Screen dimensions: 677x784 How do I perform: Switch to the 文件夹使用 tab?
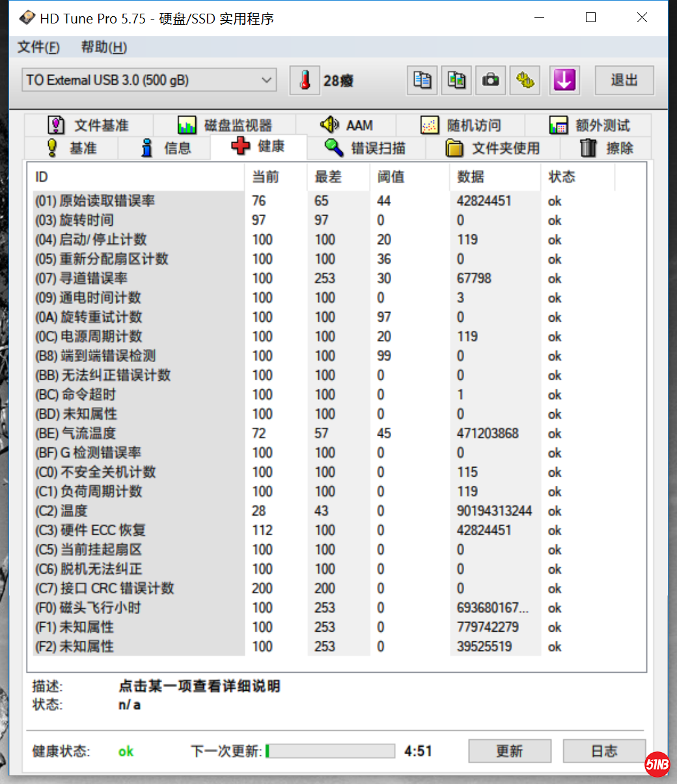493,148
